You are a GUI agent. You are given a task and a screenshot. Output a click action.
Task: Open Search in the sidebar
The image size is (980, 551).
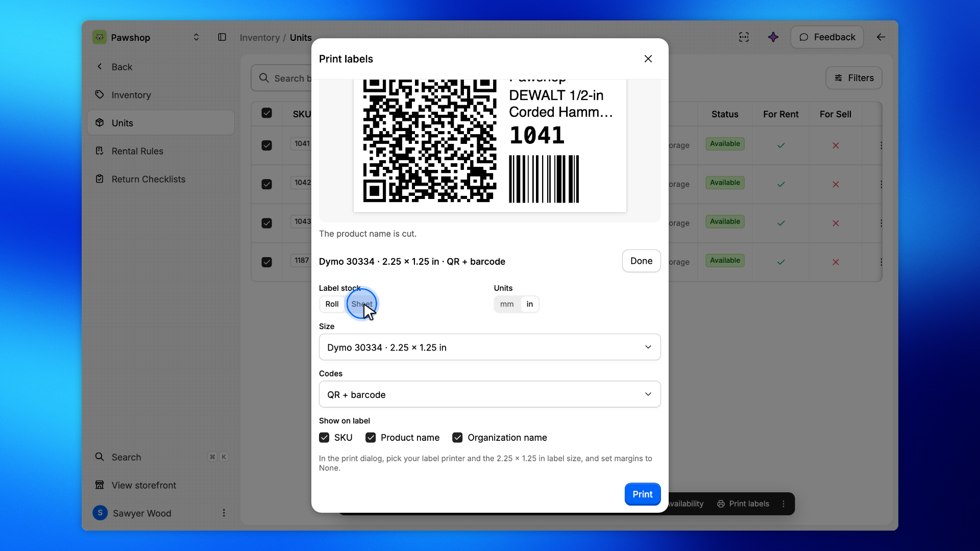(x=161, y=457)
